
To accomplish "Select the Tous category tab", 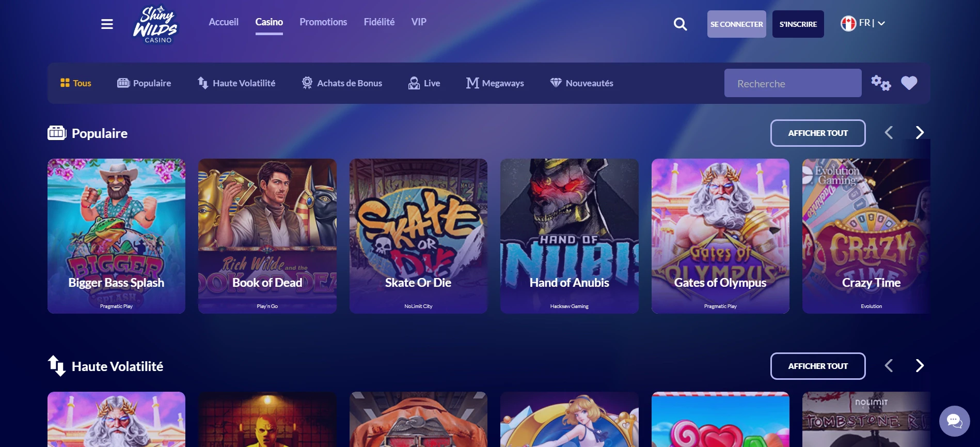I will coord(75,83).
